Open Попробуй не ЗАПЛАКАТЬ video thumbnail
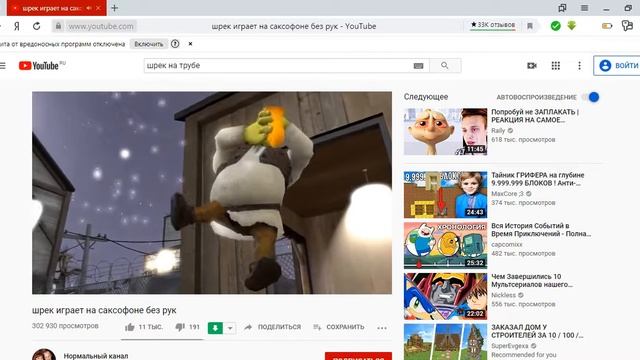This screenshot has height=360, width=640. point(445,131)
